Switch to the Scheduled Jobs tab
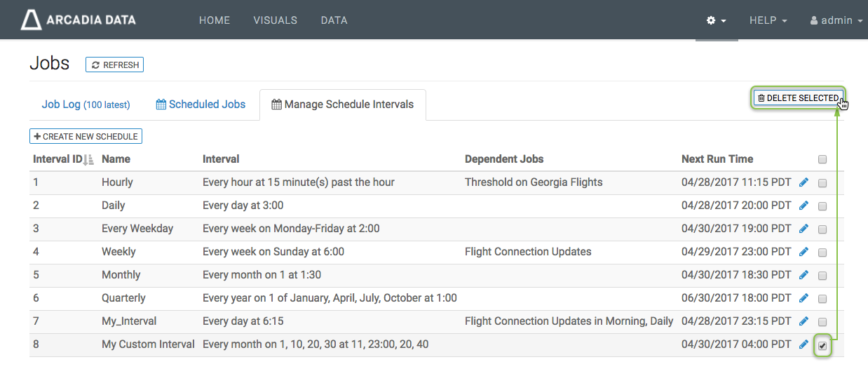The height and width of the screenshot is (369, 868). [201, 105]
